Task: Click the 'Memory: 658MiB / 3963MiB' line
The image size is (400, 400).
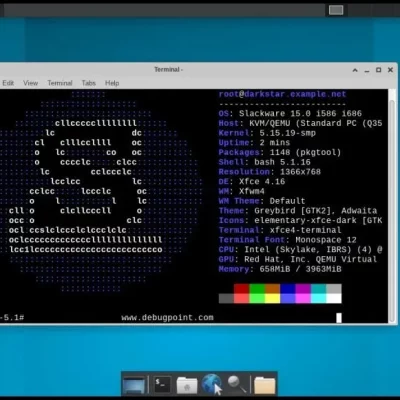Action: click(280, 269)
